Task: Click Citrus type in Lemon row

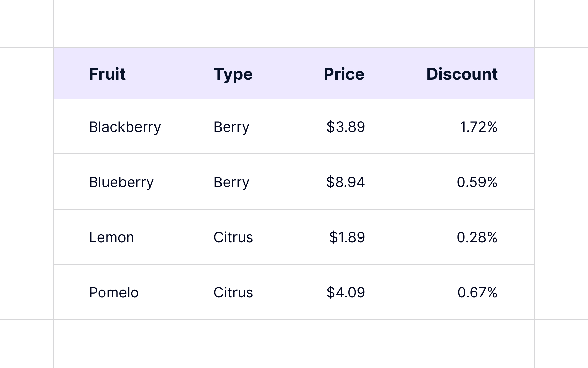Action: click(x=233, y=237)
